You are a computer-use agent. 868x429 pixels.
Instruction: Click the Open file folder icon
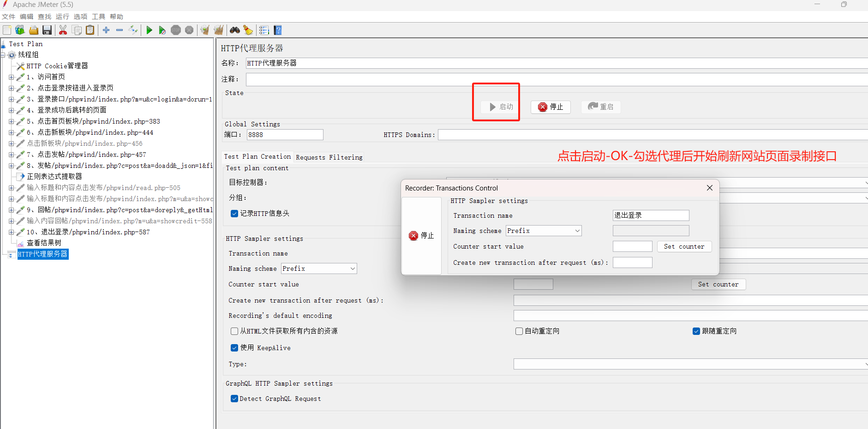point(34,30)
